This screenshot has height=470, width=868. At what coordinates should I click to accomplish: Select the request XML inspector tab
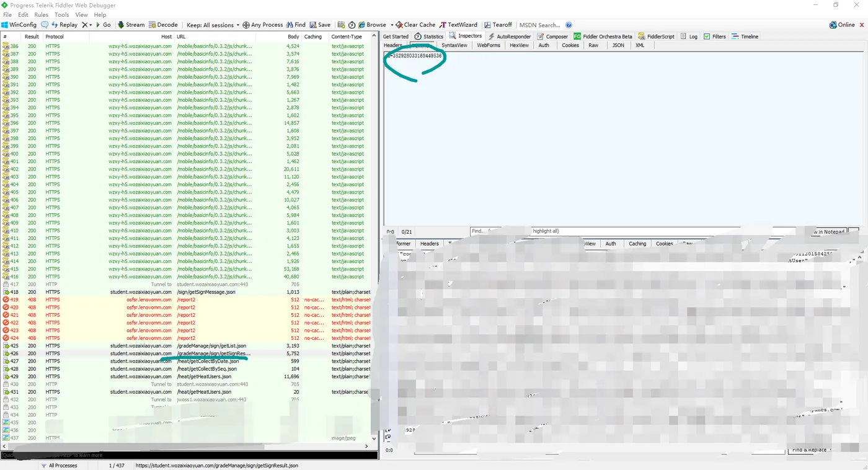pyautogui.click(x=640, y=45)
